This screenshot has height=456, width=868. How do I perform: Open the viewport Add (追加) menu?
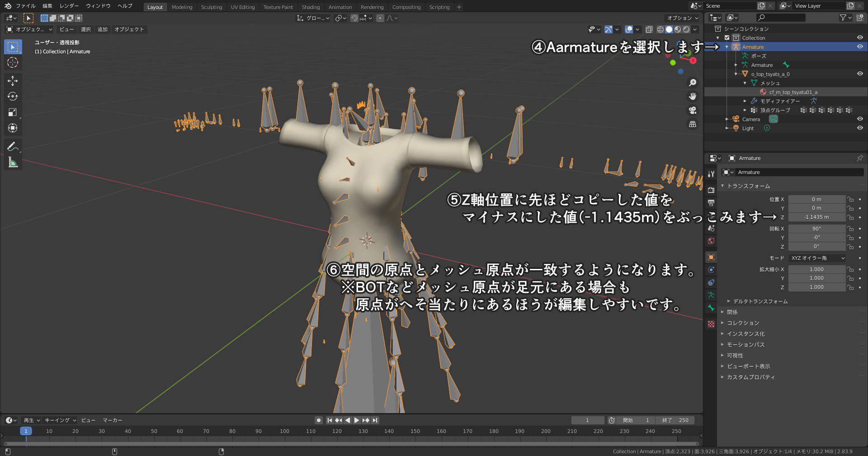coord(103,29)
